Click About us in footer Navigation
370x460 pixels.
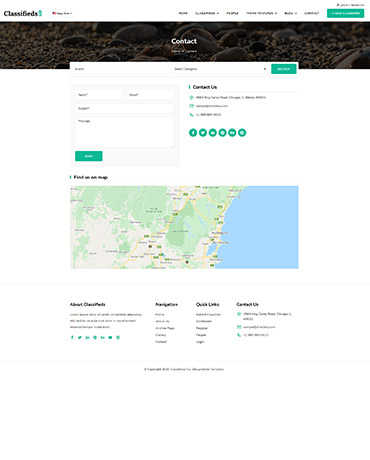[x=162, y=321]
